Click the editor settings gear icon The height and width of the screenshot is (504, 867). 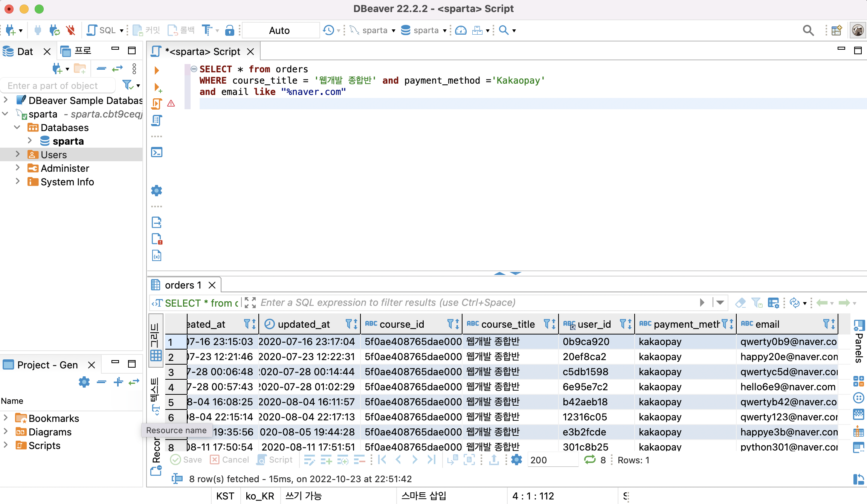(x=157, y=191)
